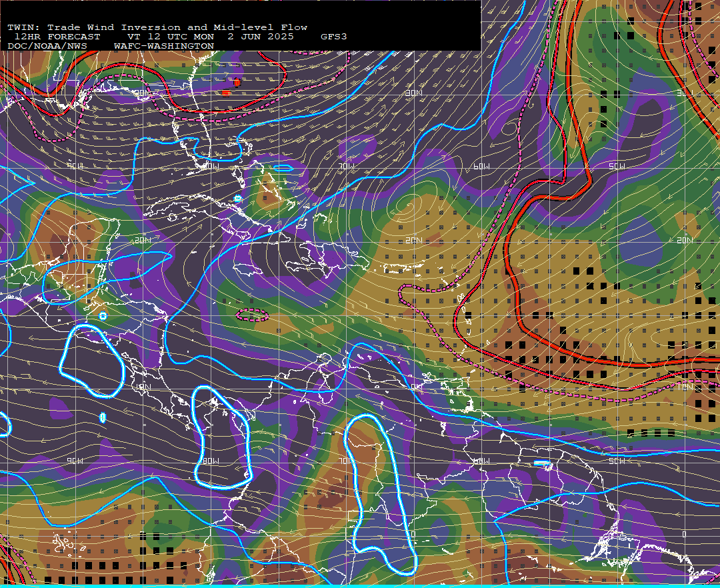Select the "WAFC-WASHINGTON" label

(x=164, y=47)
